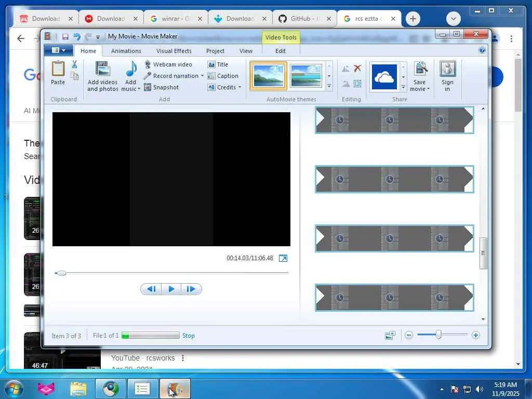The height and width of the screenshot is (399, 532).
Task: Stop the file import progress
Action: (x=188, y=336)
